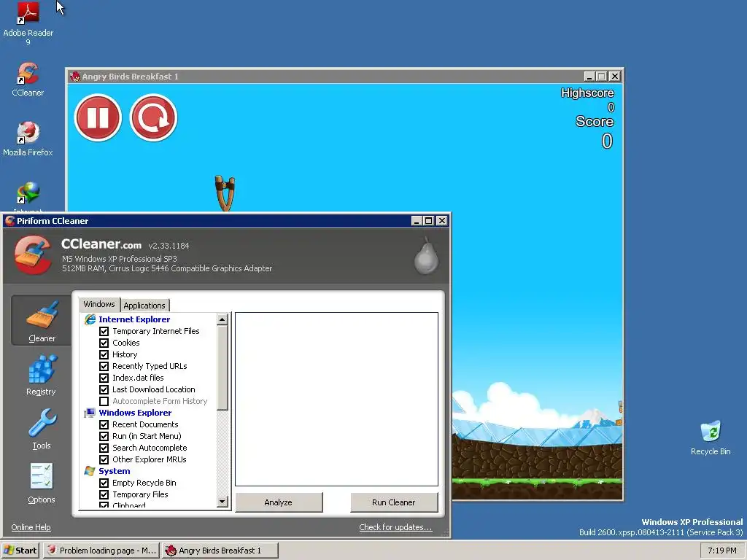Uncheck Recently Typed URLs
The height and width of the screenshot is (560, 747).
tap(104, 366)
